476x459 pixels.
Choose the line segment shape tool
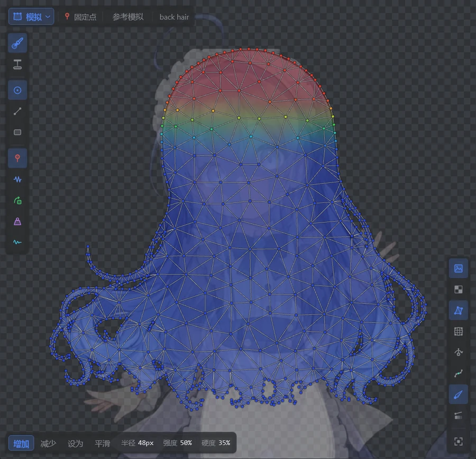click(17, 111)
